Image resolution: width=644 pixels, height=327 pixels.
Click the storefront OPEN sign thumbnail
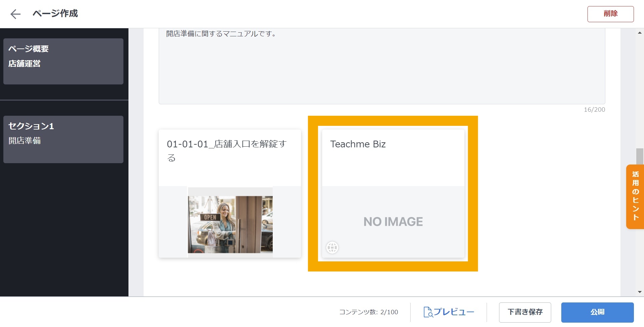pos(230,224)
